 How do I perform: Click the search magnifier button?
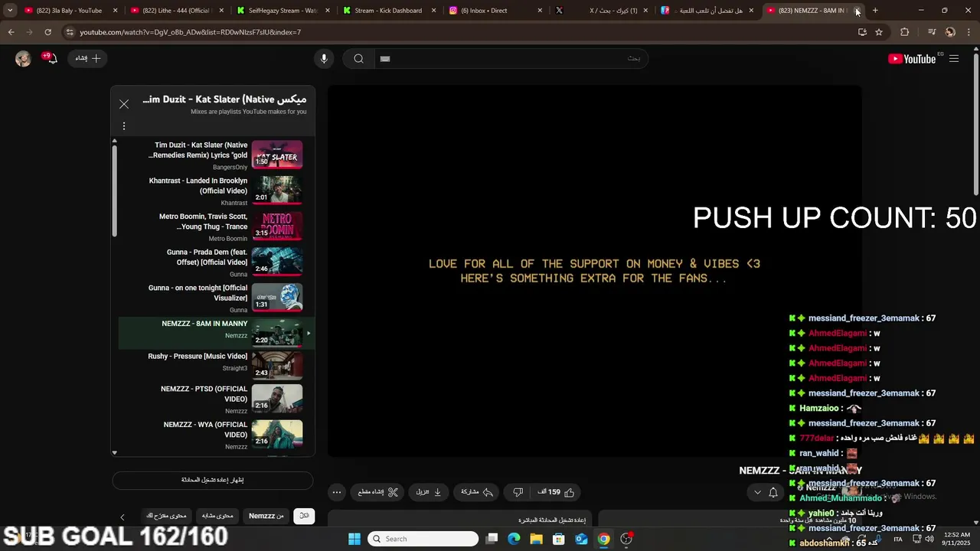tap(358, 59)
